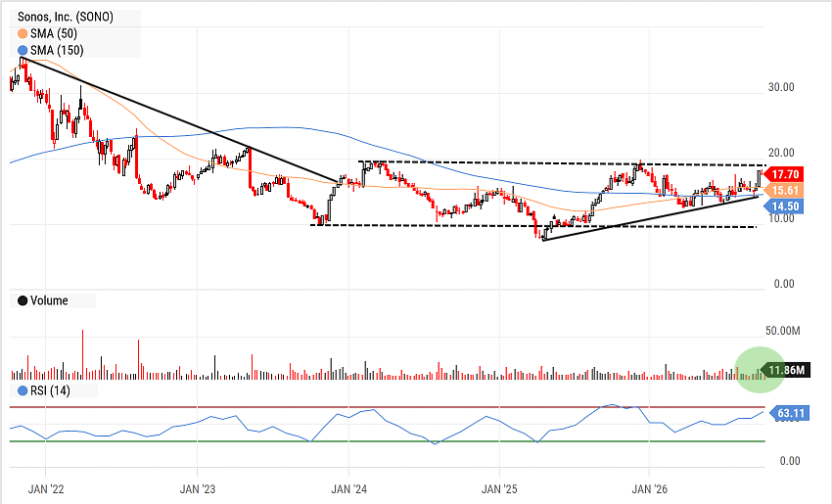Click the blue 14.50 SMA value tag
This screenshot has width=832, height=504.
coord(784,206)
